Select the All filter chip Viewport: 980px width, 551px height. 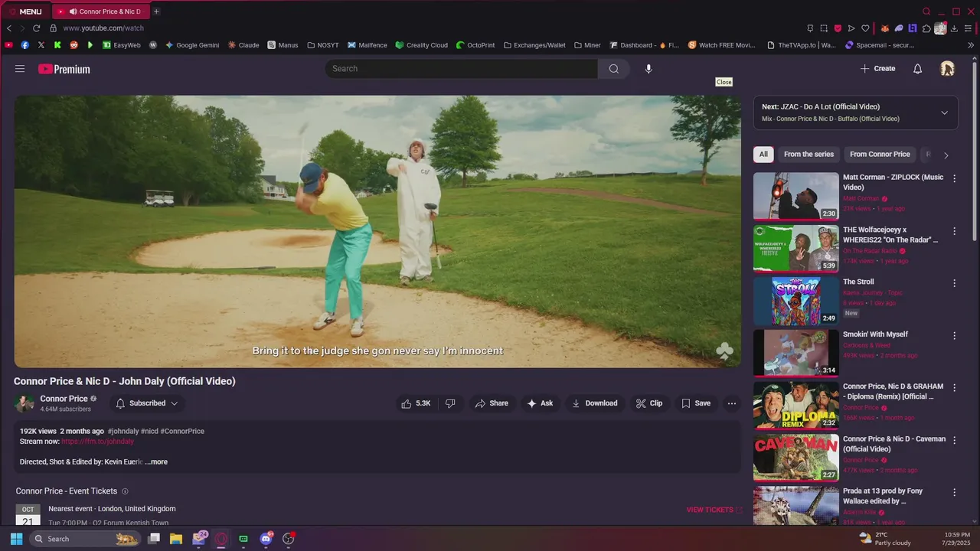763,155
